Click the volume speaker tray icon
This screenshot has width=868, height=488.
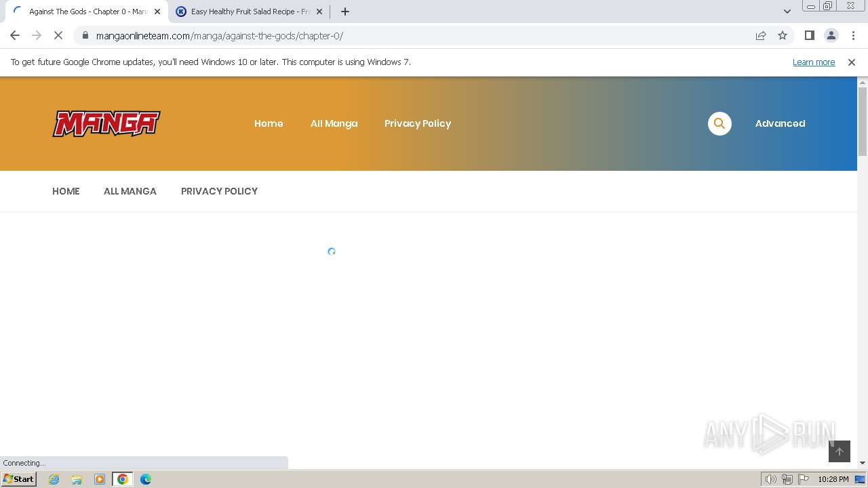pyautogui.click(x=771, y=479)
